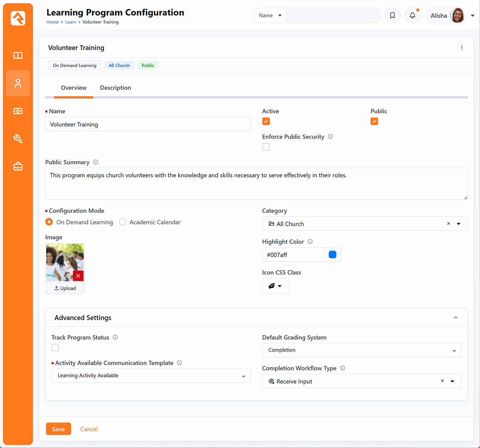480x448 pixels.
Task: Click the blue highlight color swatch
Action: pyautogui.click(x=332, y=255)
